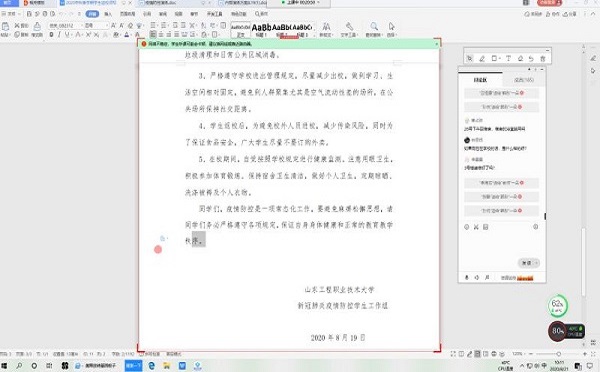Viewport: 600px width, 372px height.
Task: Open Microsoft Edge from the taskbar
Action: pyautogui.click(x=152, y=366)
